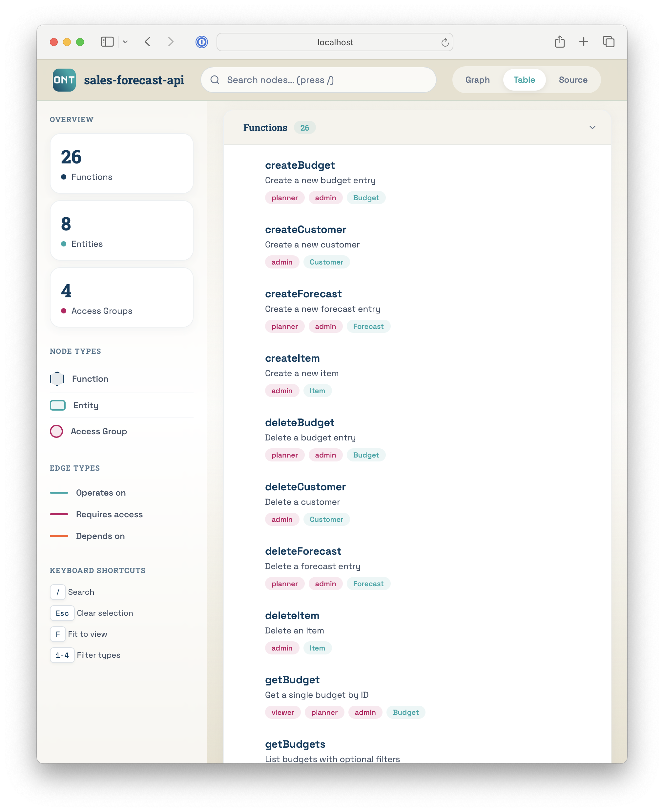Image resolution: width=664 pixels, height=812 pixels.
Task: Click the search magnifier icon
Action: point(215,80)
